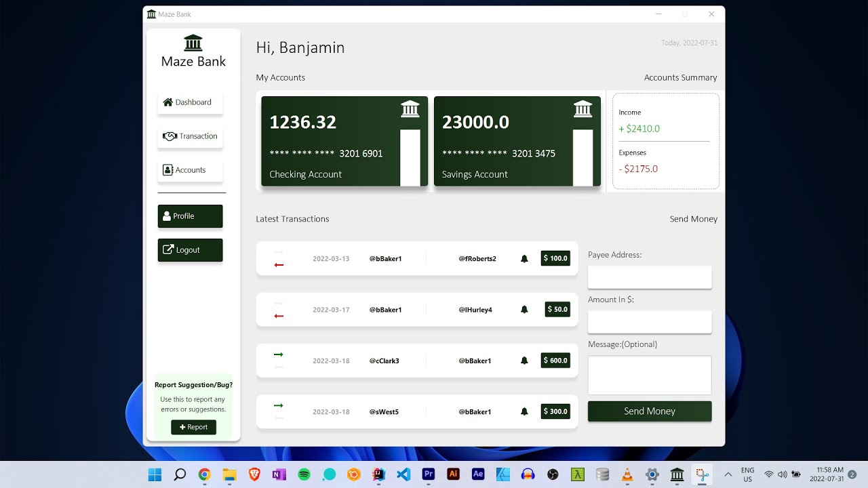868x488 pixels.
Task: Open OneNote from the taskbar
Action: click(x=279, y=474)
